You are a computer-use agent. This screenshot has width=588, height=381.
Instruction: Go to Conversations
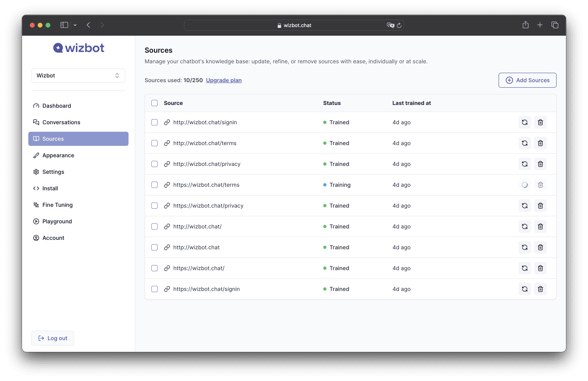(78, 122)
